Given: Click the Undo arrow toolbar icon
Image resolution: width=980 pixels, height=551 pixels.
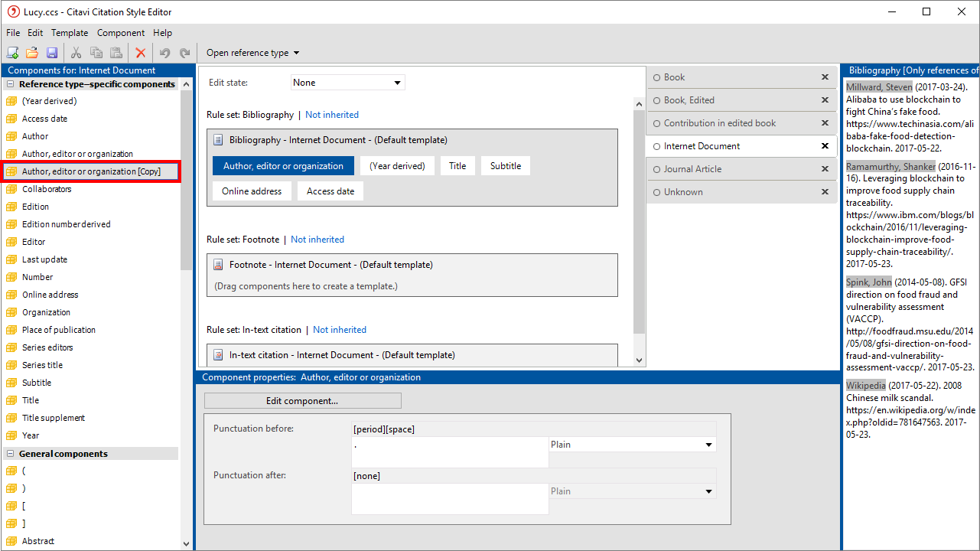Looking at the screenshot, I should click(164, 53).
